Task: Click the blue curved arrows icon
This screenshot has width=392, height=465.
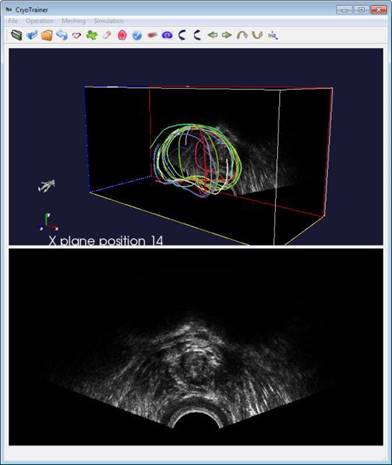Action: [x=62, y=35]
